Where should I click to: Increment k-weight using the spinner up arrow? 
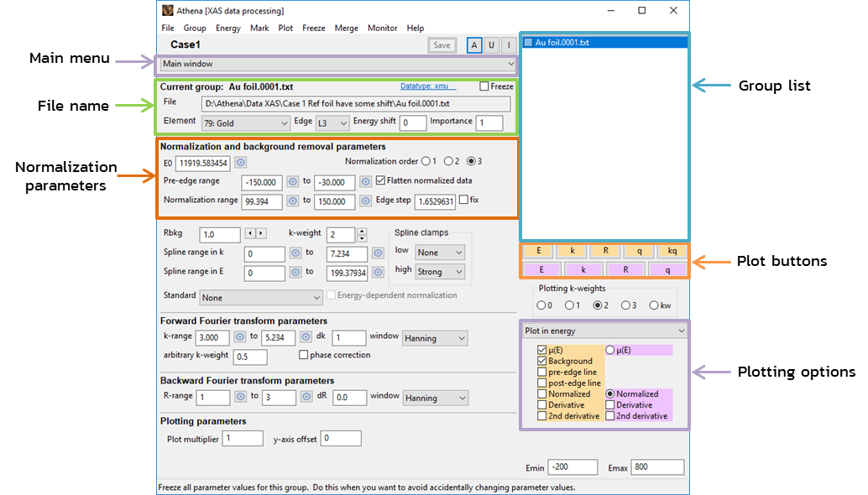(x=362, y=232)
